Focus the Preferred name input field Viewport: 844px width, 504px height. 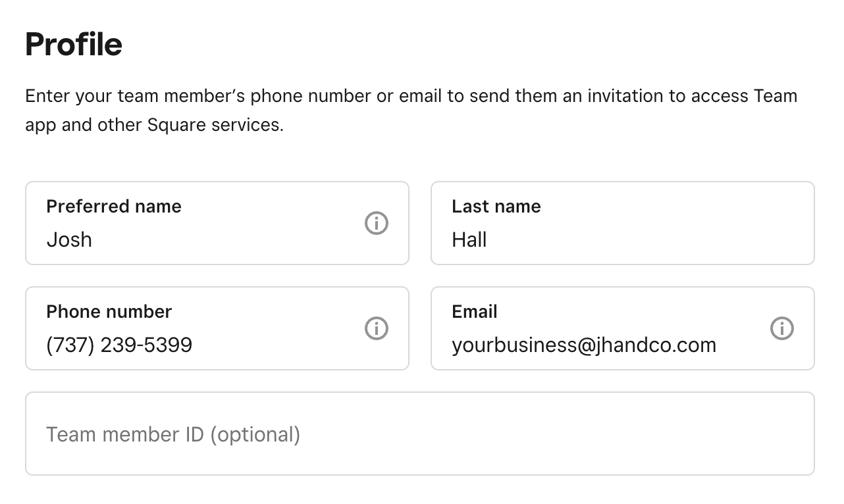coord(198,239)
